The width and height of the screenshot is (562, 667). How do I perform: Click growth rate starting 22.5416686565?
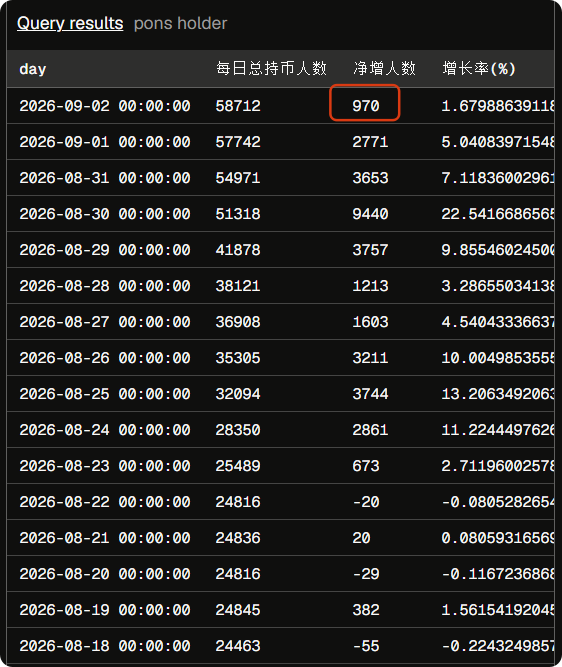point(498,214)
